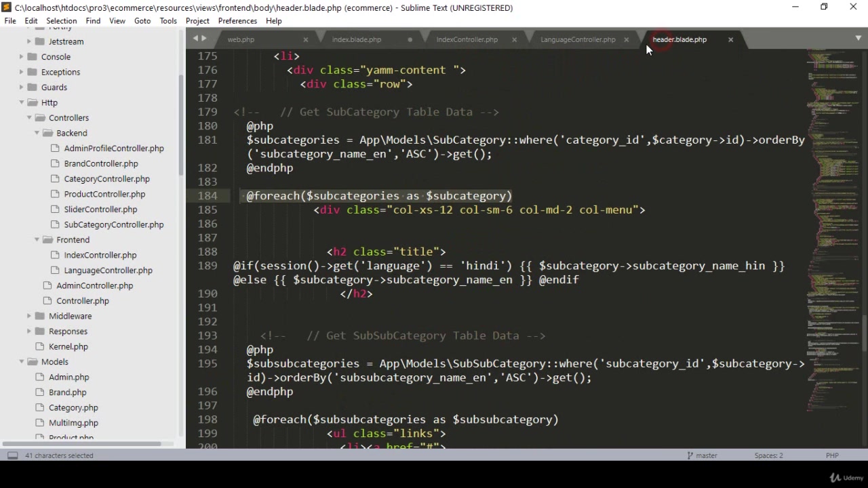Collapse the Backend folder arrow
868x488 pixels.
pos(37,133)
